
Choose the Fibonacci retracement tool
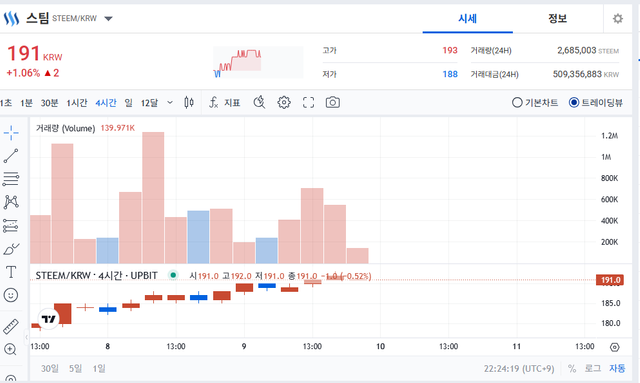11,179
